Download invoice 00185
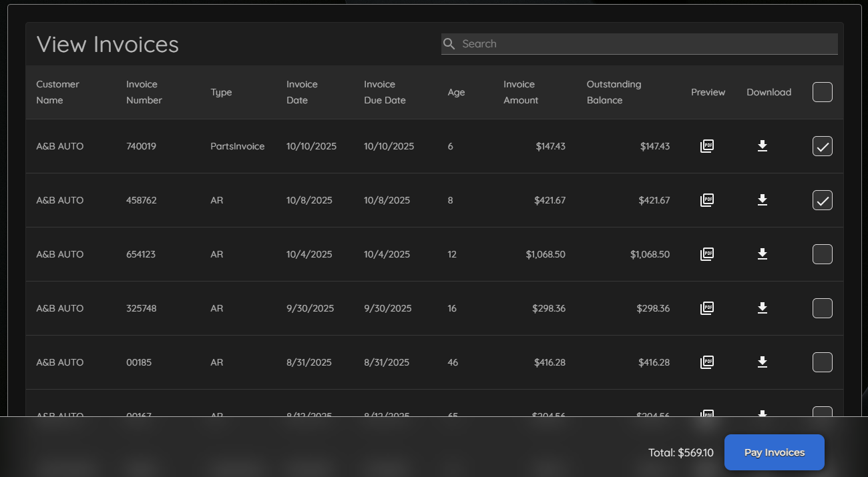The height and width of the screenshot is (477, 868). [763, 362]
